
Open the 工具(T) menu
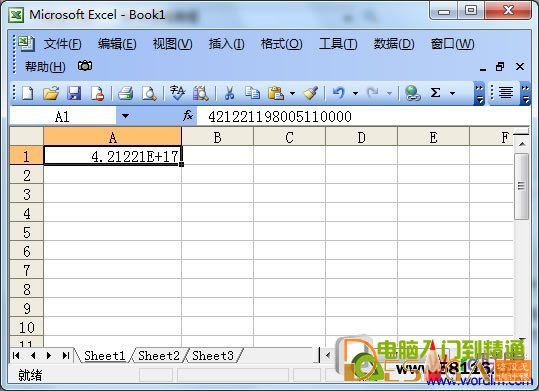[338, 44]
